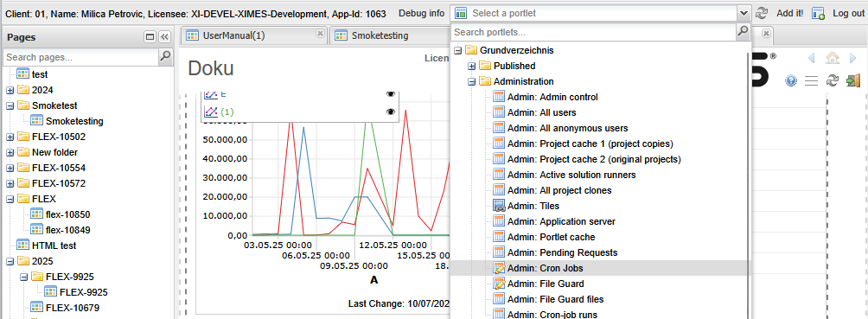Open the hamburger menu icon
This screenshot has height=319, width=868.
811,81
